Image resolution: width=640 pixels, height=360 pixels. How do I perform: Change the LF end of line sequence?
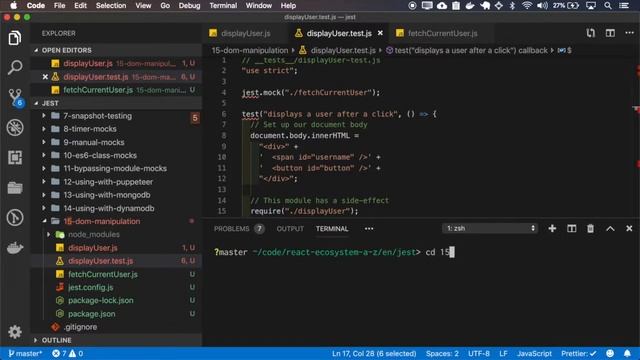point(503,353)
